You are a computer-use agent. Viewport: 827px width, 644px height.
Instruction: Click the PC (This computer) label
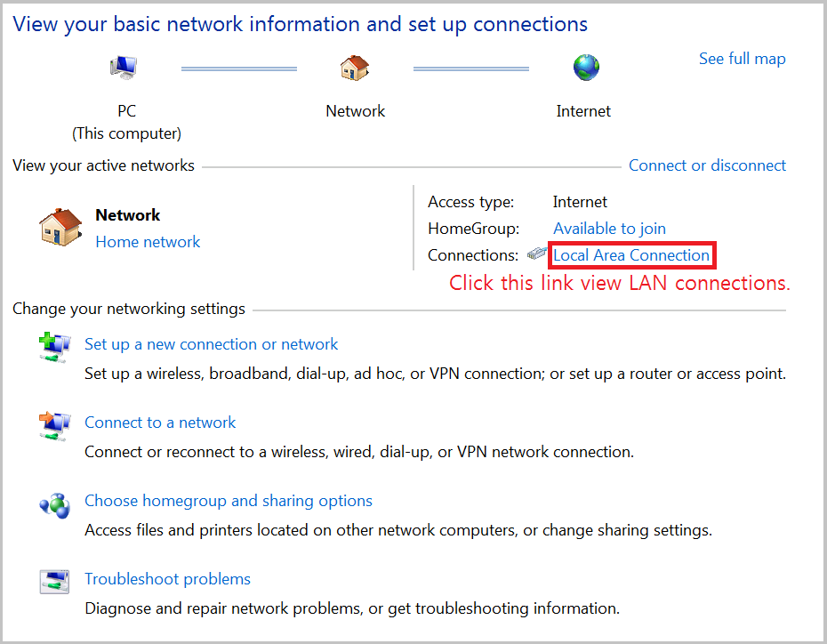click(126, 122)
